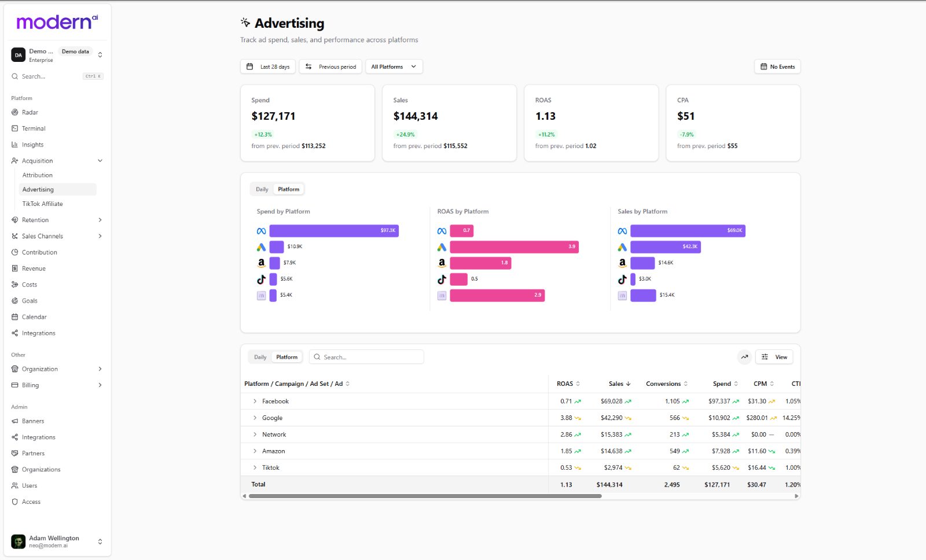Expand the Network table row
This screenshot has width=926, height=560.
coord(255,434)
